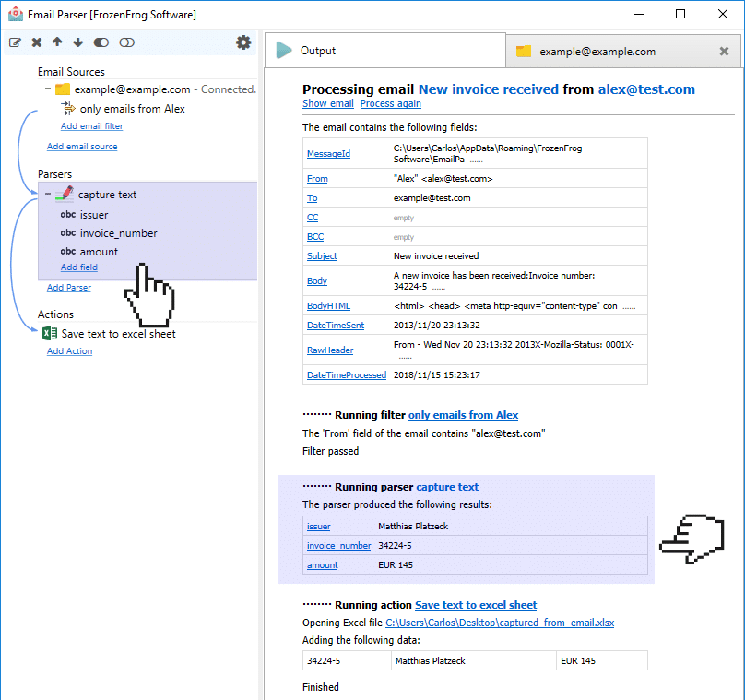Click the edit pencil toolbar icon

pos(15,42)
